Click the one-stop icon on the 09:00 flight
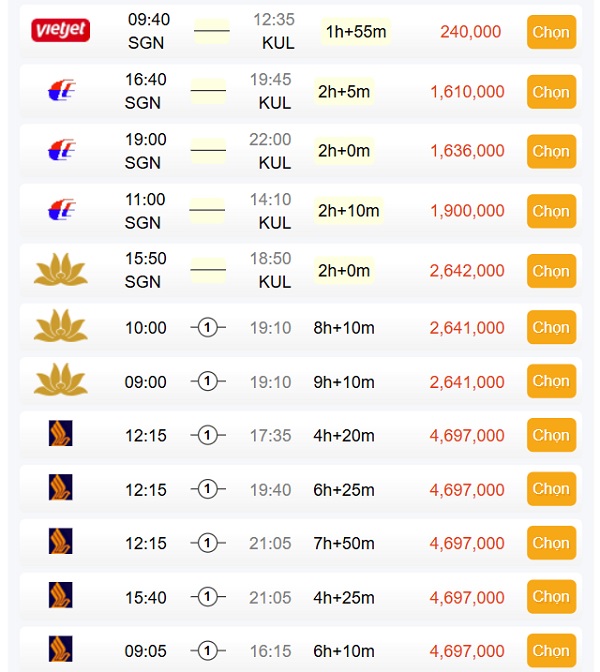Screen dimensions: 600x672 point(208,382)
